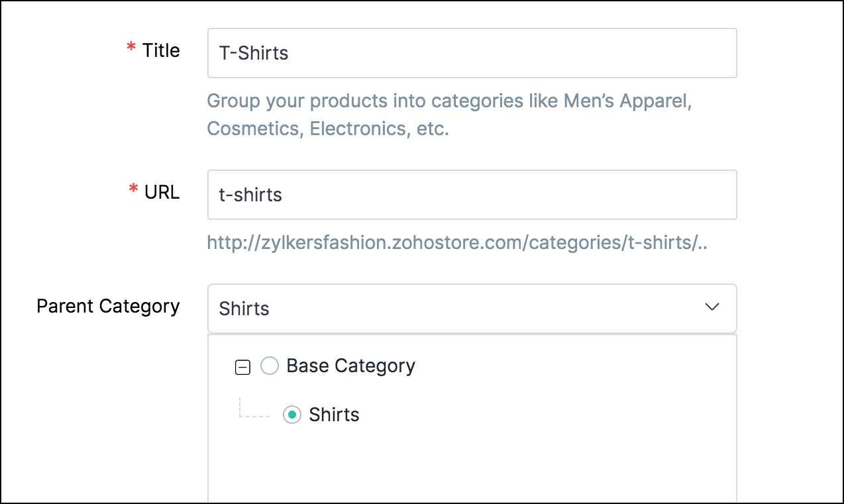The width and height of the screenshot is (844, 504).
Task: Click the red asterisk beside Title
Action: (131, 49)
